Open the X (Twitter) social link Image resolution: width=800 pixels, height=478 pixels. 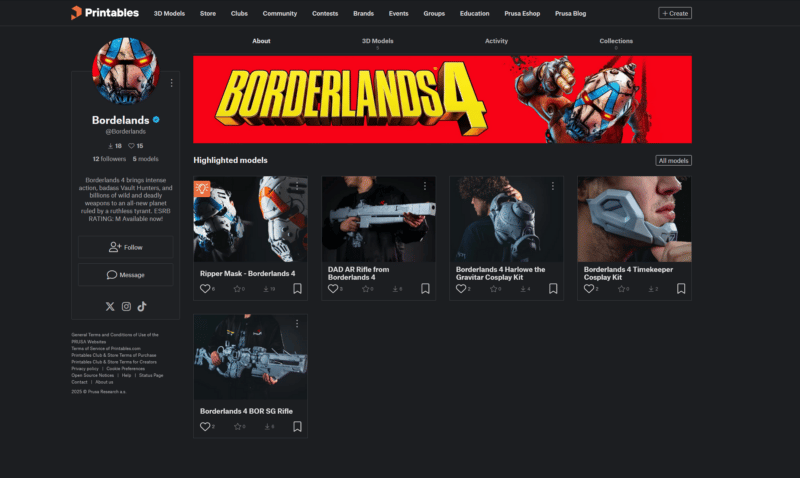coord(110,307)
